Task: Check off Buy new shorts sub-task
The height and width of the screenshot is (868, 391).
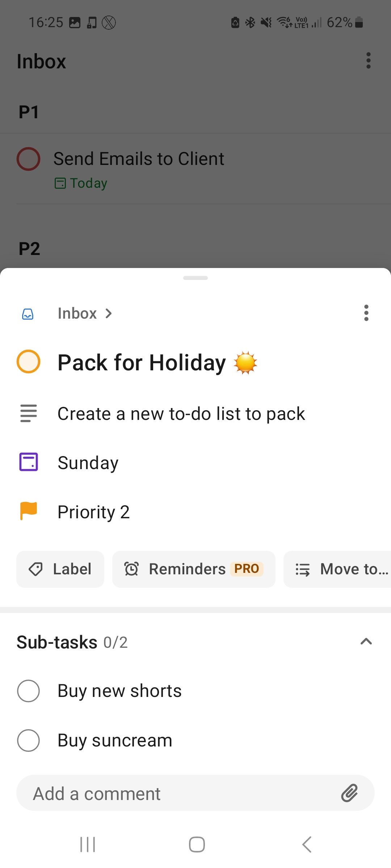Action: tap(28, 691)
